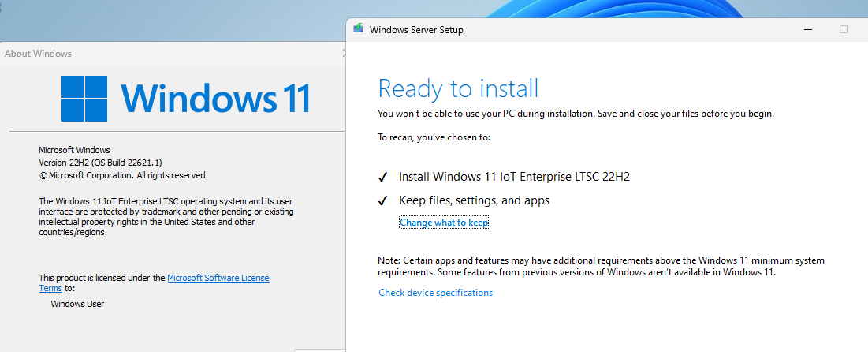Click the Ready to install heading
This screenshot has width=868, height=352.
tap(458, 88)
